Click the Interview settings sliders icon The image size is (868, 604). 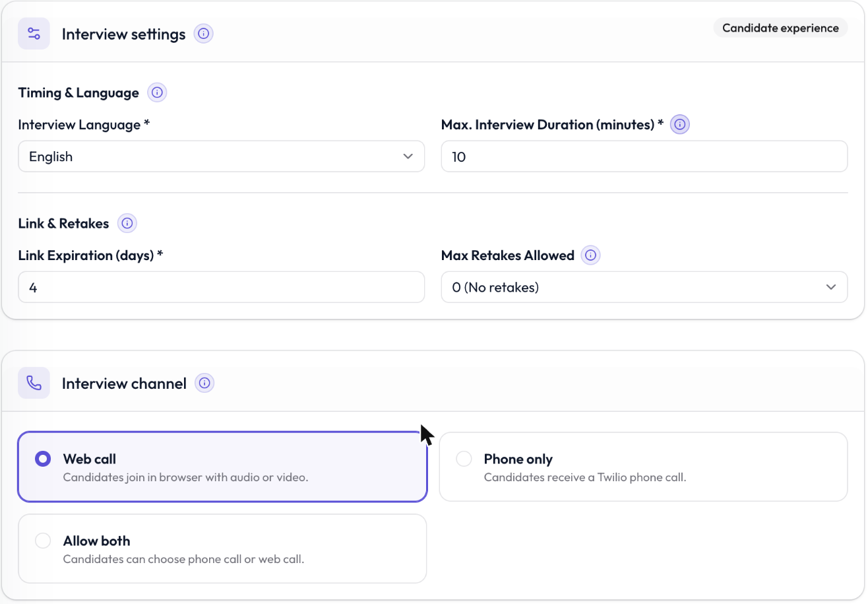(x=34, y=34)
